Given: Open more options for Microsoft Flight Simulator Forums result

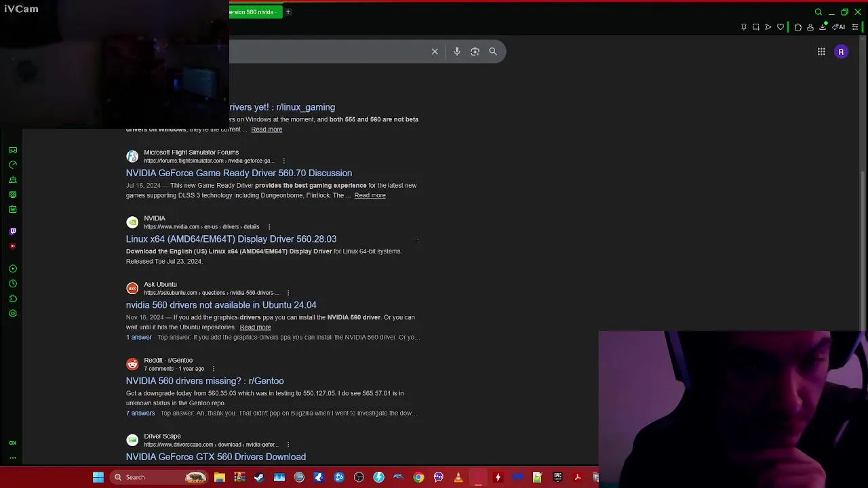Looking at the screenshot, I should [284, 161].
